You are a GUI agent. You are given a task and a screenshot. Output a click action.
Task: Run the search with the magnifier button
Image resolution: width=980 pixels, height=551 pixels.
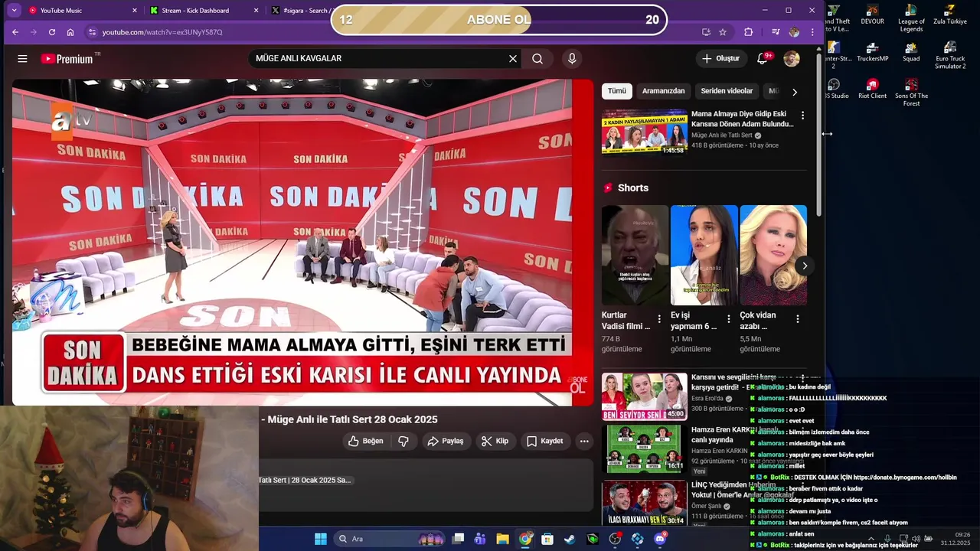pos(537,58)
